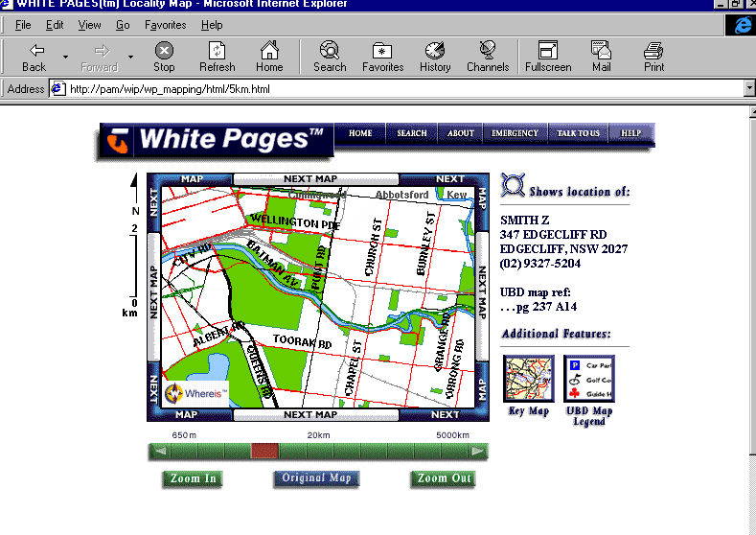Click the left arrow on the zoom scale bar
The height and width of the screenshot is (535, 756).
point(160,451)
